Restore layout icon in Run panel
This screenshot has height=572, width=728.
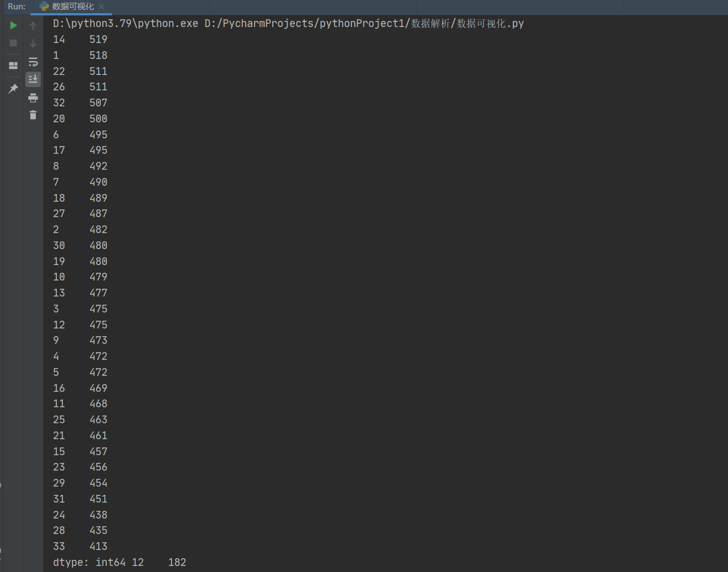[x=13, y=66]
